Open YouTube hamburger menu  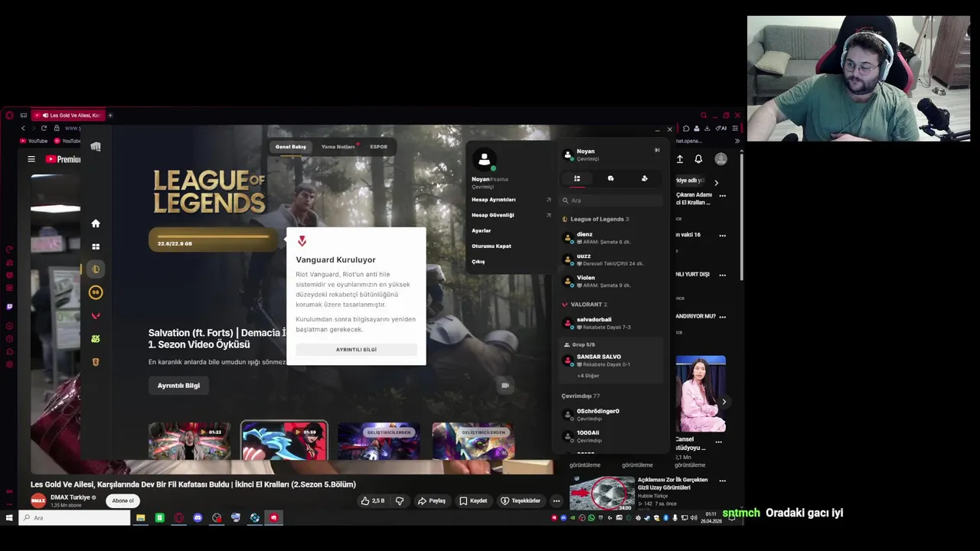tap(31, 159)
